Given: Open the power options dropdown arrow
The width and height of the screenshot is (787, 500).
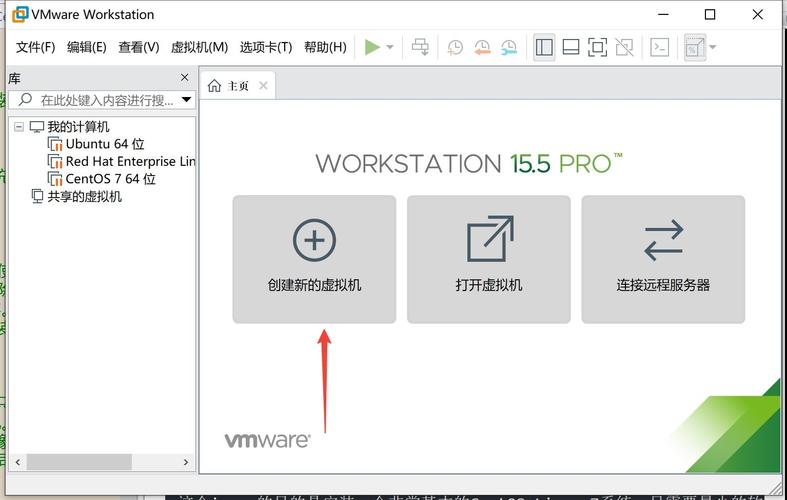Looking at the screenshot, I should tap(390, 47).
